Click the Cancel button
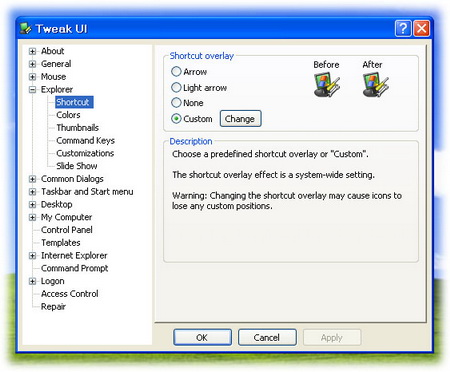The width and height of the screenshot is (450, 372). coord(267,337)
